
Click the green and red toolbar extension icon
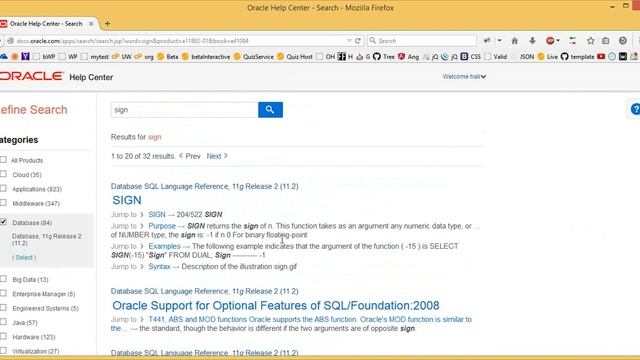[x=573, y=41]
